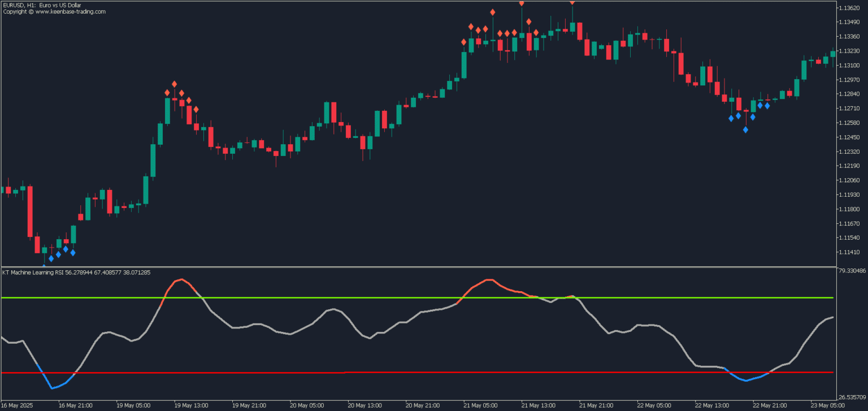The width and height of the screenshot is (868, 411).
Task: Select the tall red candle at the chart start
Action: click(x=28, y=212)
